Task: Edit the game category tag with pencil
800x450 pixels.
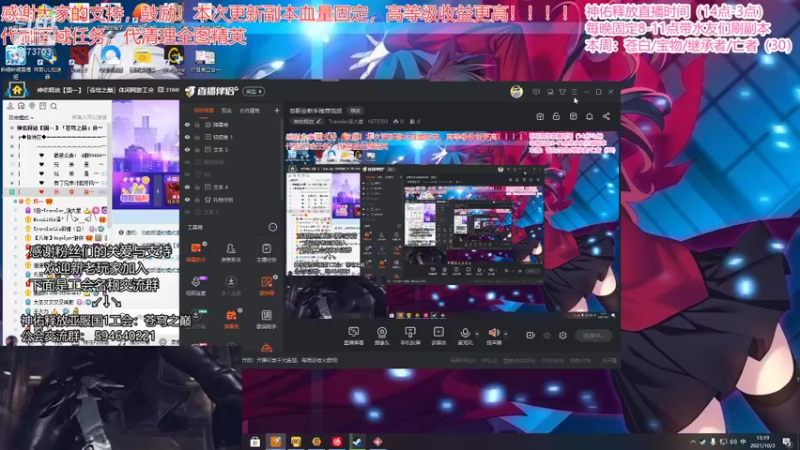Action: [307, 121]
